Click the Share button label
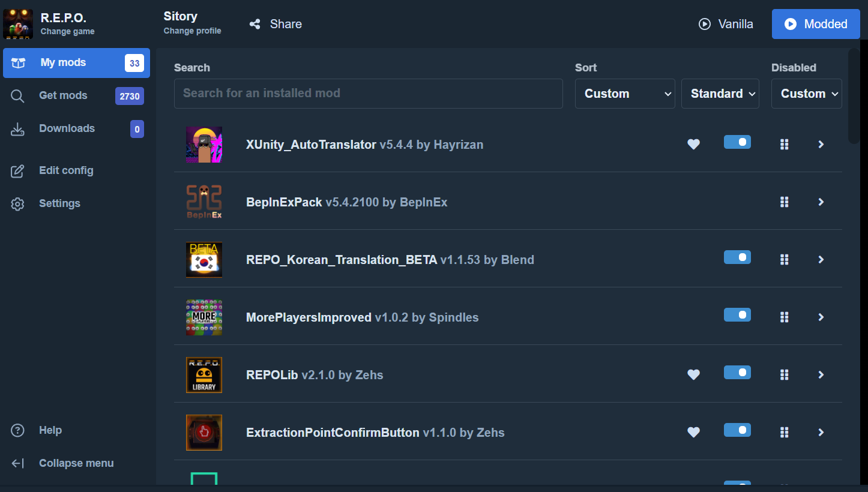 [286, 24]
